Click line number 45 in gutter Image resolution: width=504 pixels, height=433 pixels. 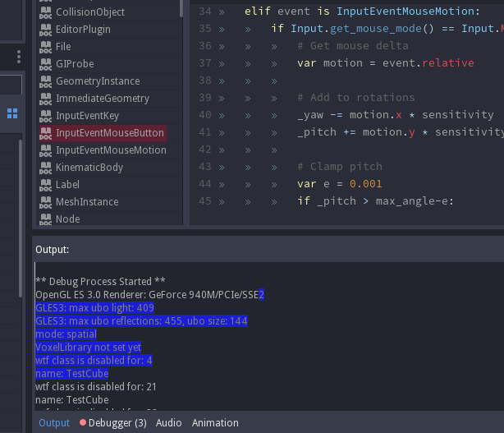click(x=204, y=201)
